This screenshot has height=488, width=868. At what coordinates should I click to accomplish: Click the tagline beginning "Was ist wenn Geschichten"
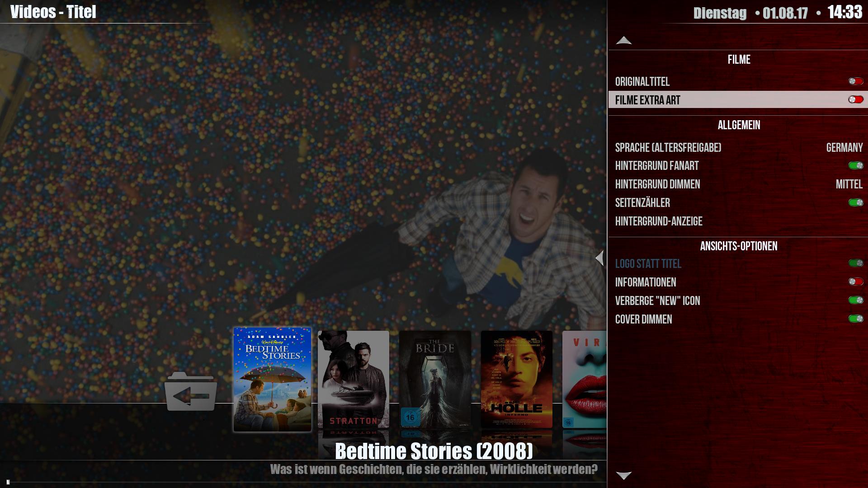coord(434,469)
